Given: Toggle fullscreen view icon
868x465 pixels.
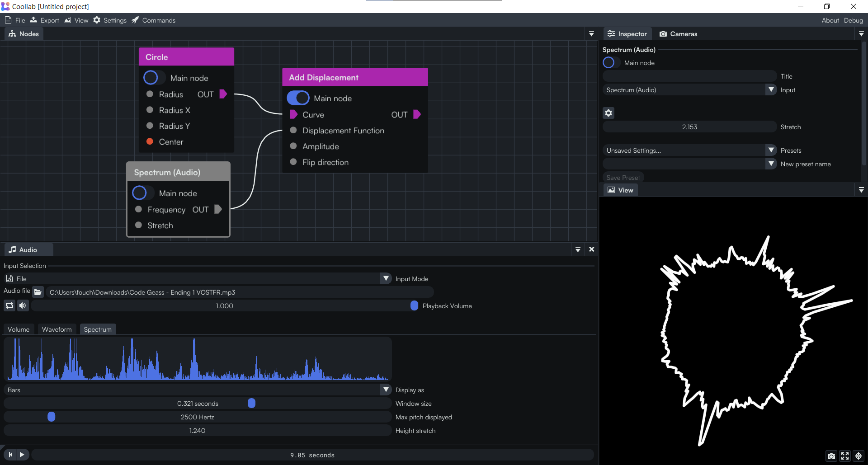Looking at the screenshot, I should coord(845,456).
